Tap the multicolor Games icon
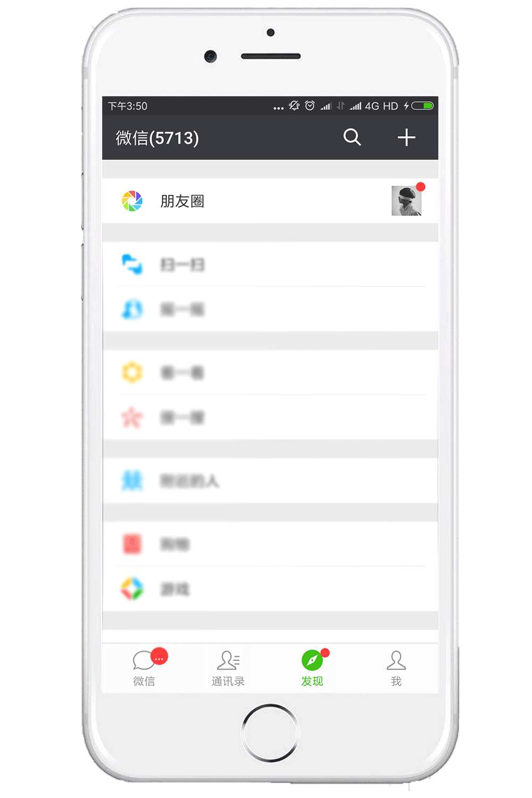The image size is (532, 798). pyautogui.click(x=132, y=589)
